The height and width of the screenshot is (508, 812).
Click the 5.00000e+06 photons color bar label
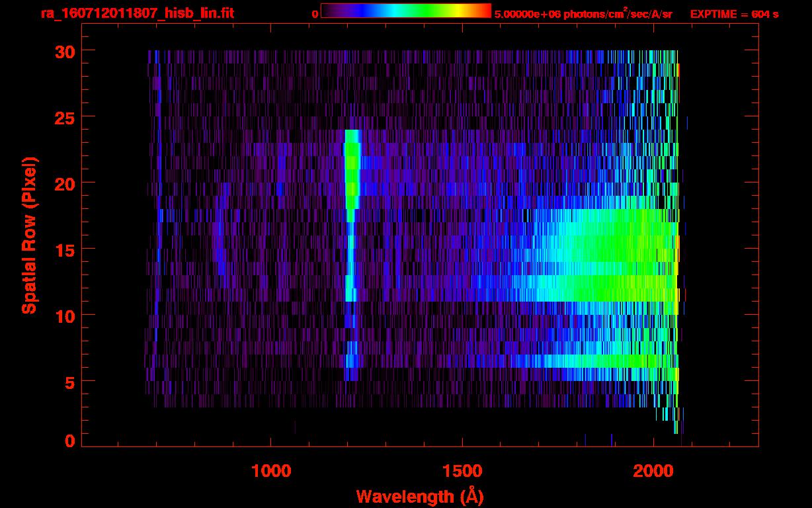click(x=583, y=14)
